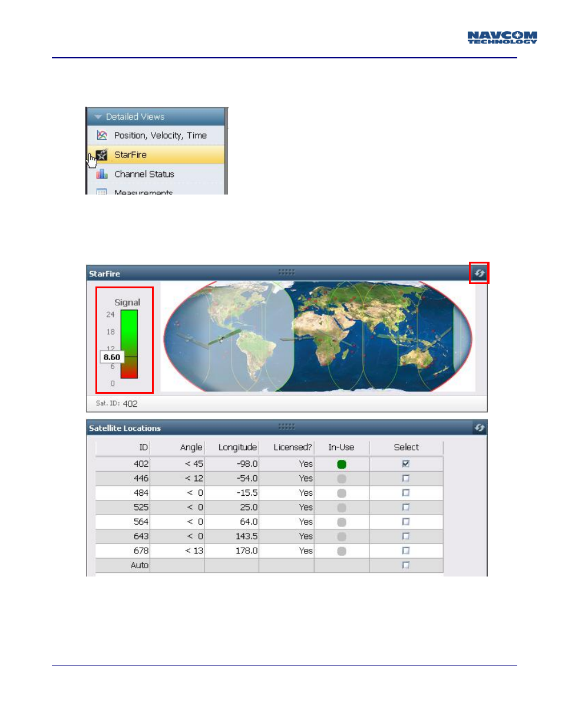
Task: Sort by the ID column header
Action: (x=123, y=447)
